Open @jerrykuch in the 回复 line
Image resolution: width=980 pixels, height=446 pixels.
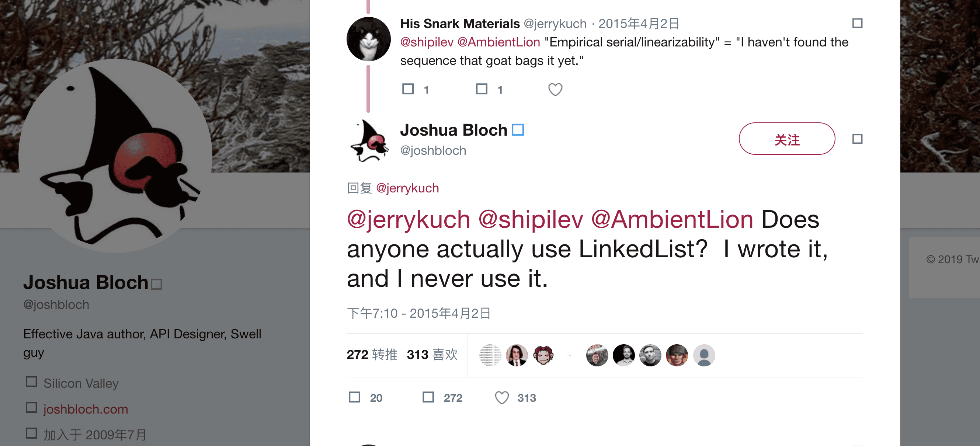pos(407,188)
